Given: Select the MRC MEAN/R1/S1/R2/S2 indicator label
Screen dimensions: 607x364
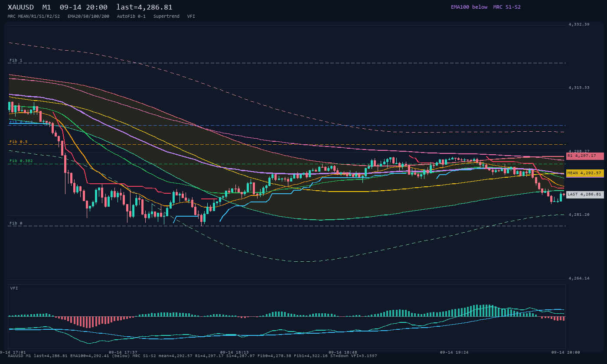Looking at the screenshot, I should tap(34, 16).
